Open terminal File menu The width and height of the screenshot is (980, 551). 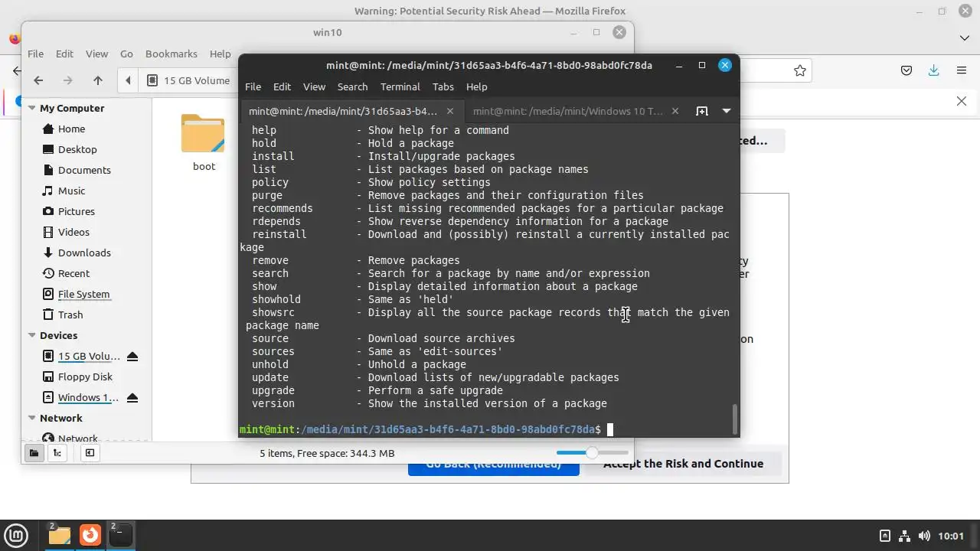(x=253, y=86)
